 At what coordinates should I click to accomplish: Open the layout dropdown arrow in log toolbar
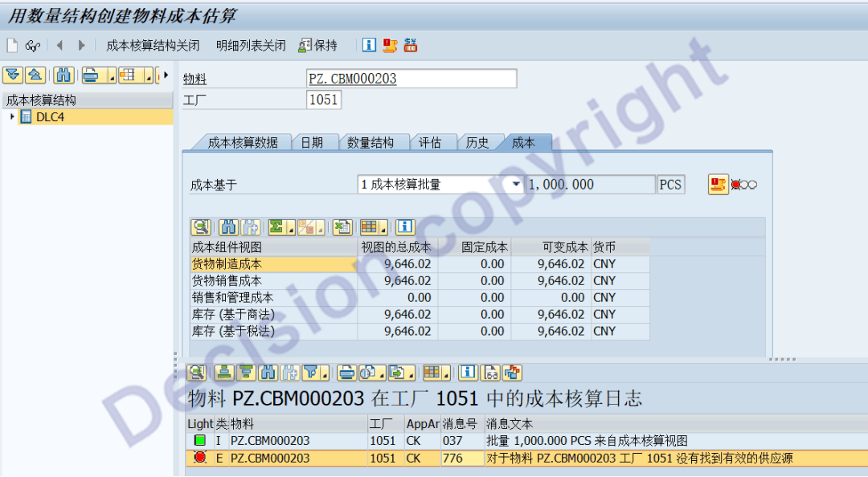(446, 373)
